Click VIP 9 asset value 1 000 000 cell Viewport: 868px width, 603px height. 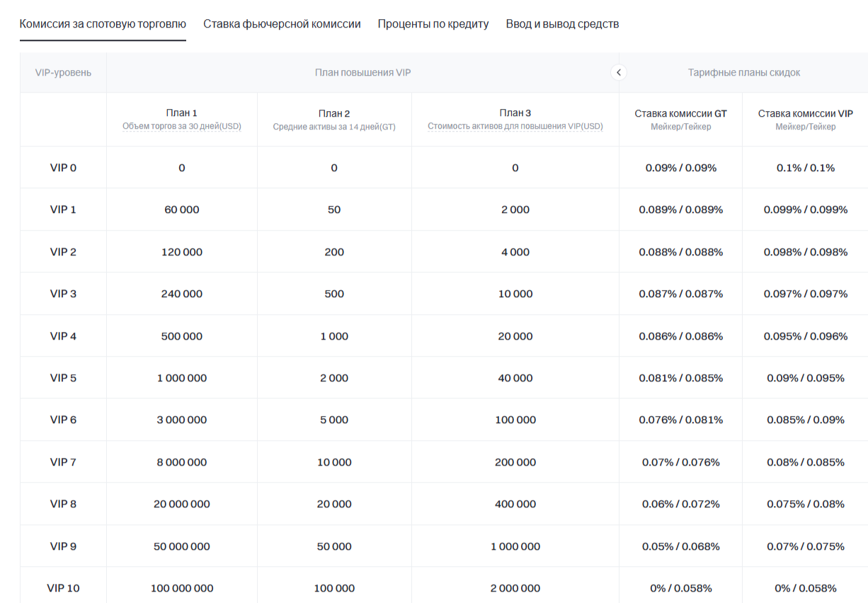pos(515,546)
